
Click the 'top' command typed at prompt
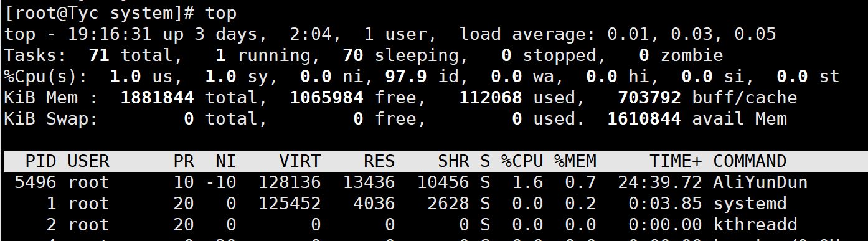point(221,12)
